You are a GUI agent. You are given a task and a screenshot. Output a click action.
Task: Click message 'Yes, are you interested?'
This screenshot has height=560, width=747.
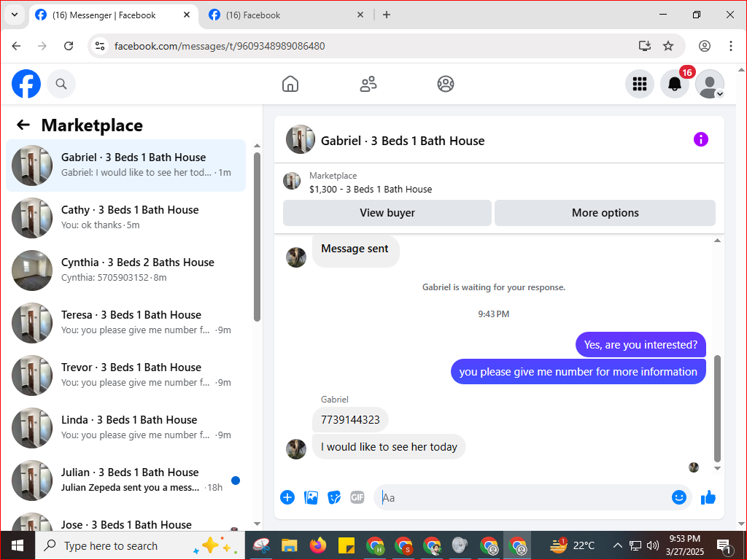[640, 345]
